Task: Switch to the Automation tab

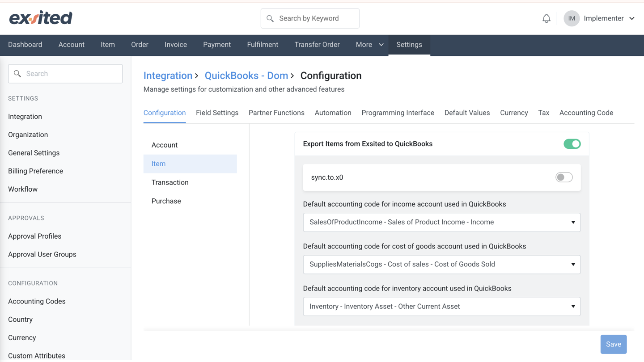Action: [x=333, y=113]
